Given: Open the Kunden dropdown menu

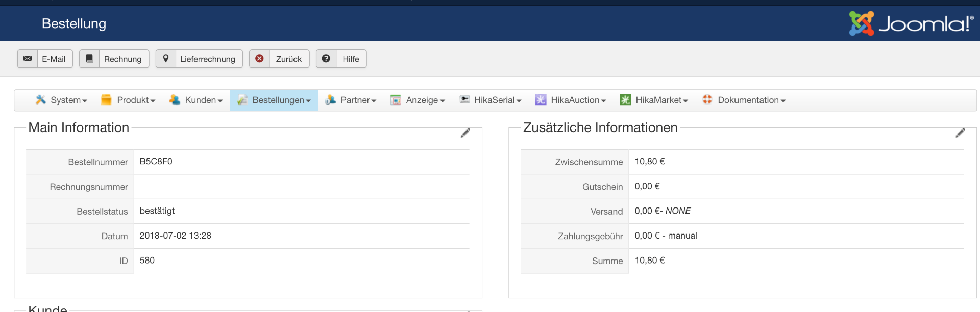Looking at the screenshot, I should [197, 100].
